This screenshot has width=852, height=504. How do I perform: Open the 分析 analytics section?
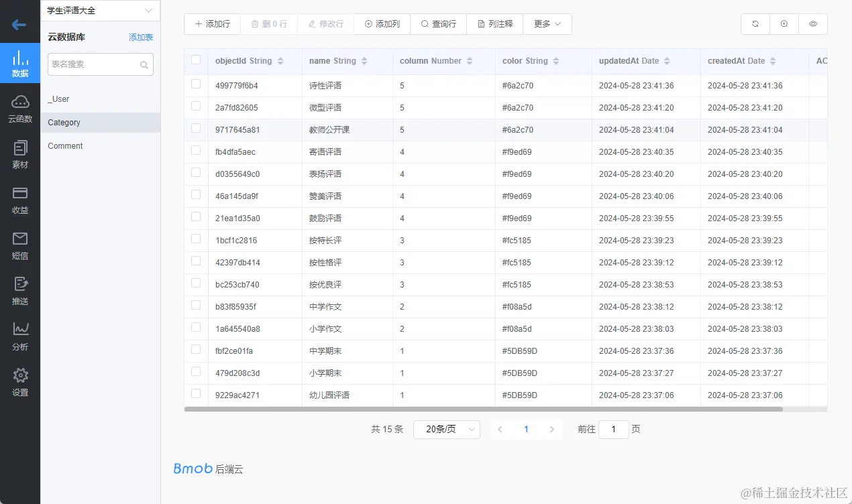(x=20, y=336)
